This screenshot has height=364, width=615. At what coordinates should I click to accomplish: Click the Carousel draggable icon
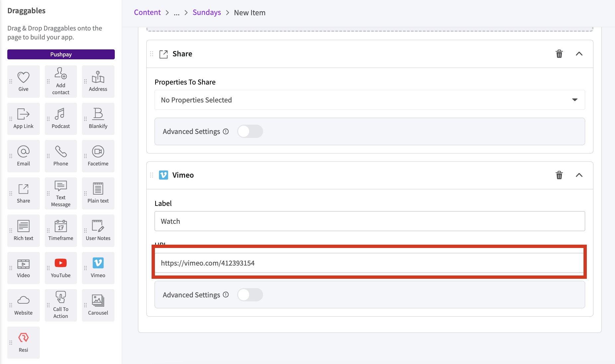(98, 304)
